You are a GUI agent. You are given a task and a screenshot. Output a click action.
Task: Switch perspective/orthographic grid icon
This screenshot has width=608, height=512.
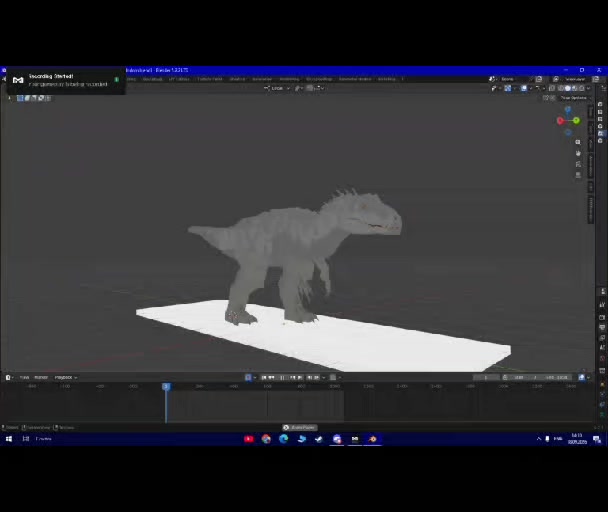(x=578, y=175)
